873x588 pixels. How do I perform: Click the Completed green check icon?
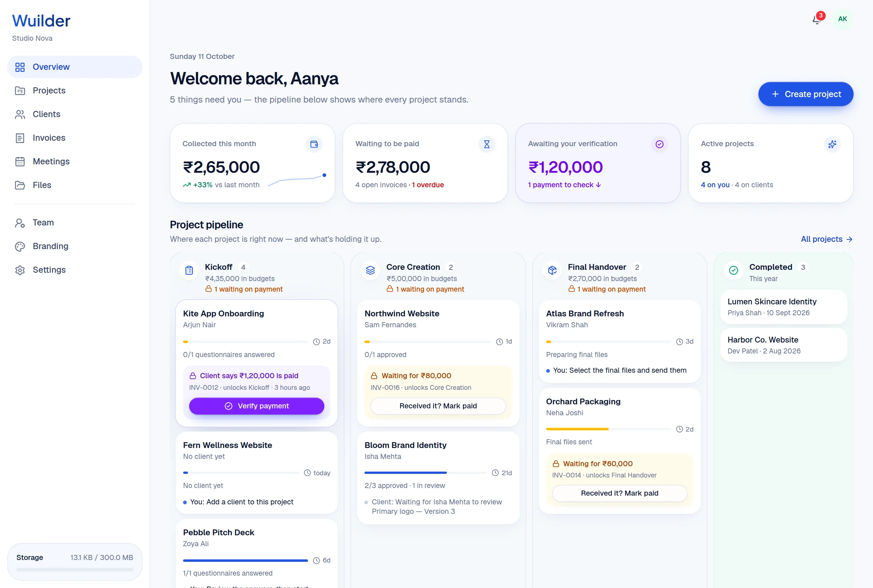733,270
